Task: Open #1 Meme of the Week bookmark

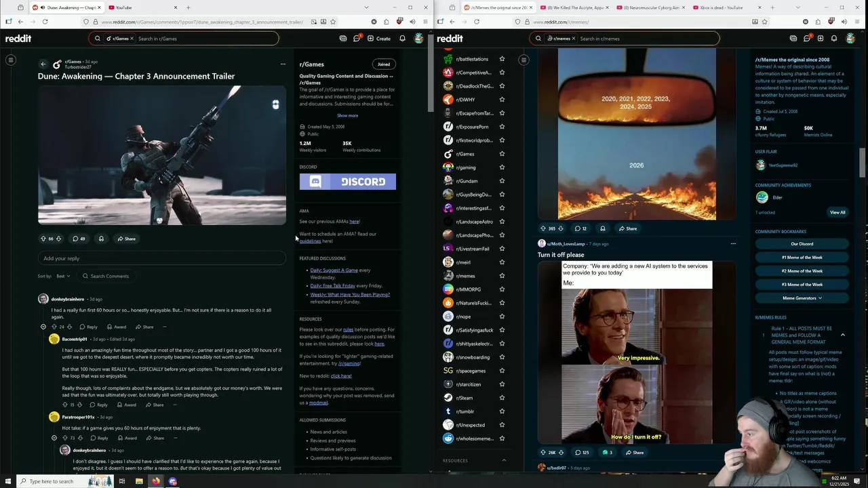Action: (x=802, y=258)
